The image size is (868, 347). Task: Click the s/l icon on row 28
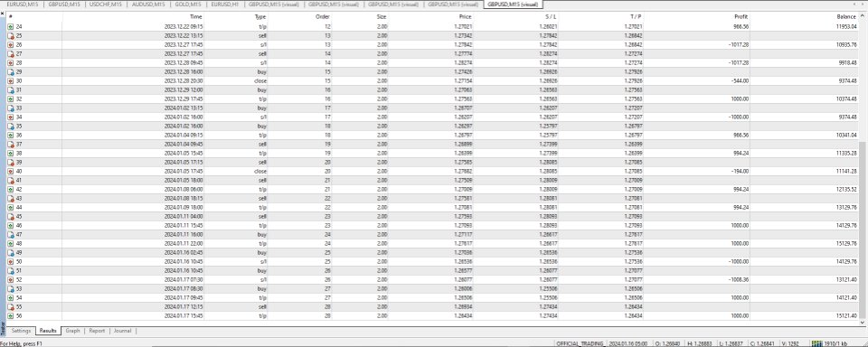pos(11,62)
